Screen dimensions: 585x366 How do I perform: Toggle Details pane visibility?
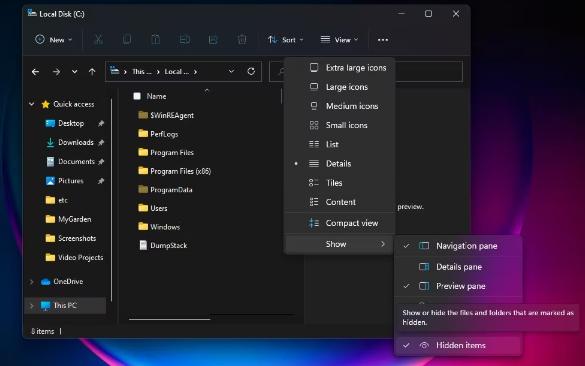point(458,267)
